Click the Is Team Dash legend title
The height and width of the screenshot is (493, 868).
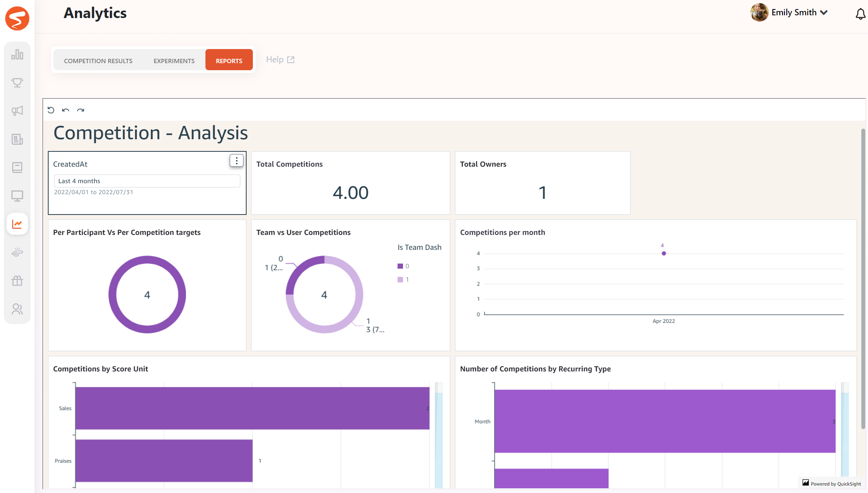click(419, 247)
